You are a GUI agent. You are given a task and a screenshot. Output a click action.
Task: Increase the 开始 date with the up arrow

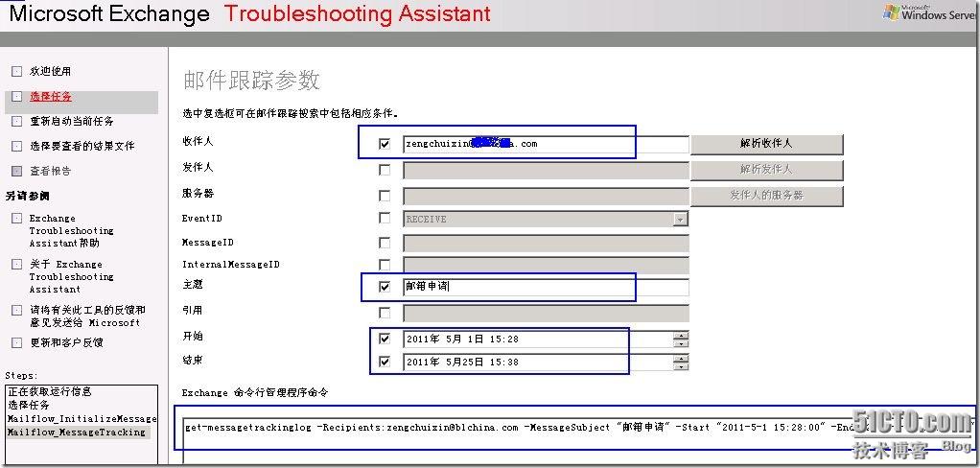pos(681,335)
